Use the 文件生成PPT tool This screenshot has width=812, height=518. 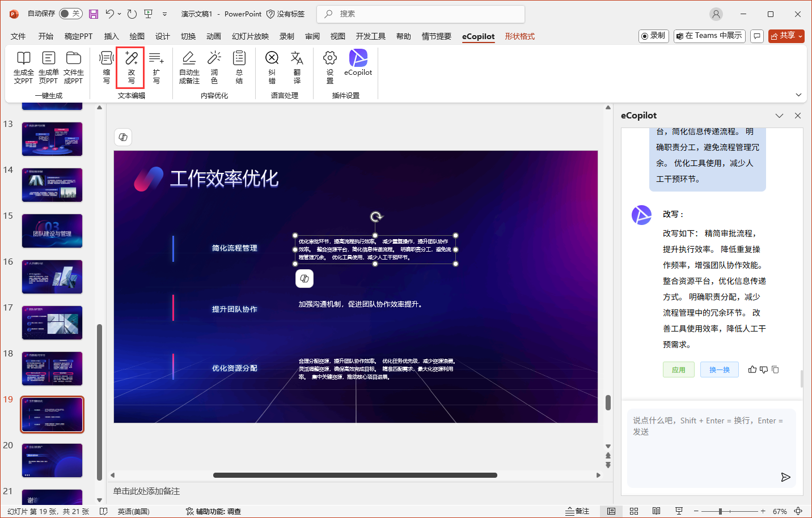[74, 67]
